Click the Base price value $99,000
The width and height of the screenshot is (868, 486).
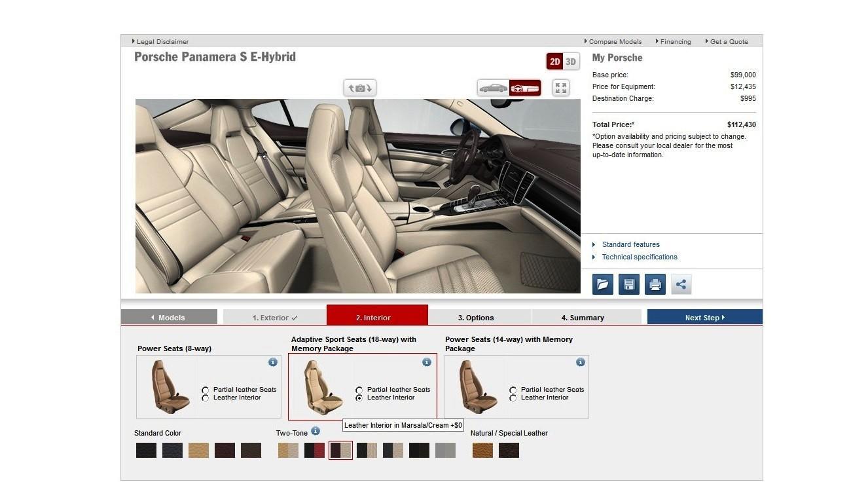[x=743, y=75]
